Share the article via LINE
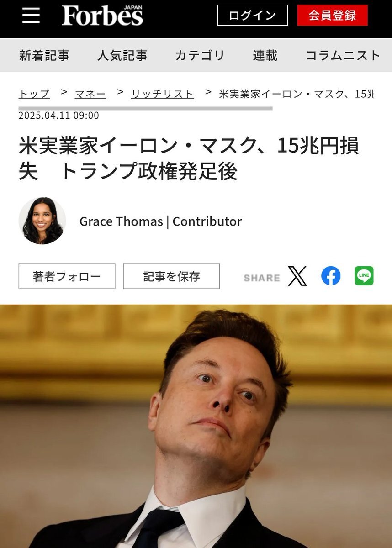 tap(364, 276)
